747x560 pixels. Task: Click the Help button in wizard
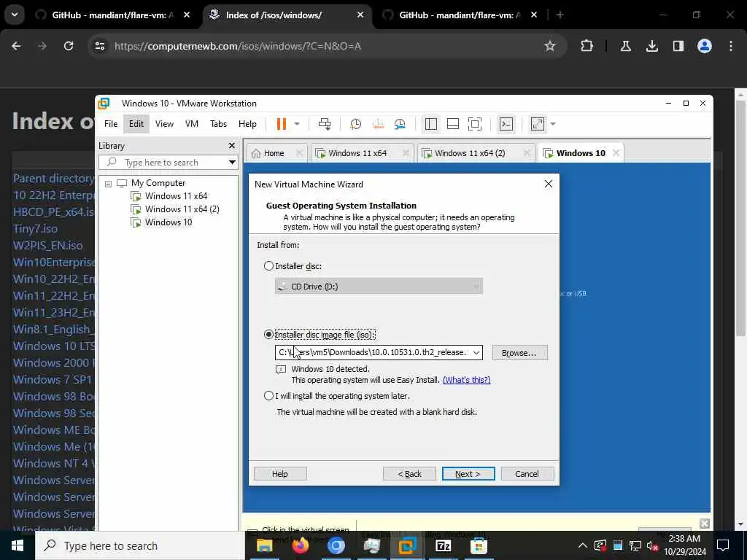(x=280, y=474)
